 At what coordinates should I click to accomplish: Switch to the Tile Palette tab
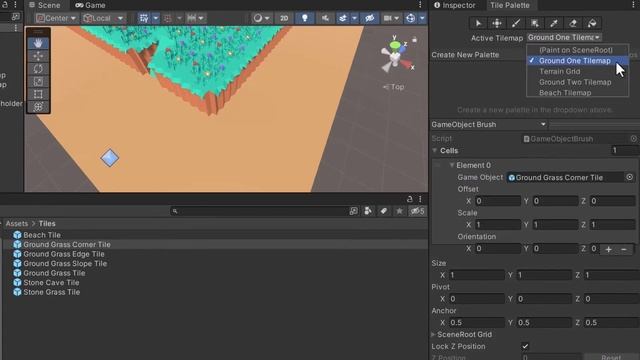click(x=509, y=5)
